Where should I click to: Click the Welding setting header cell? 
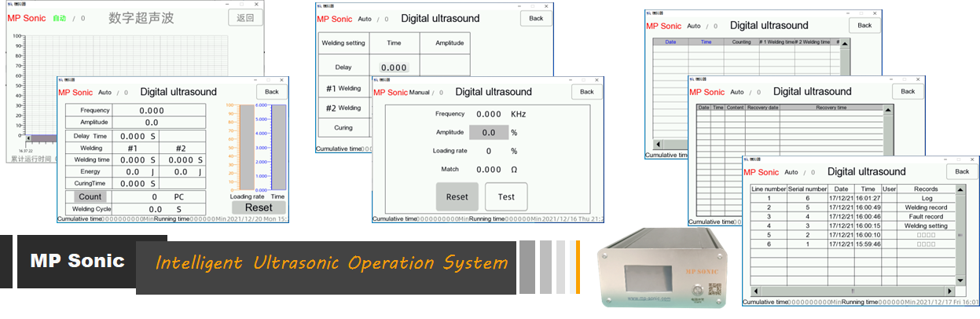pyautogui.click(x=343, y=43)
